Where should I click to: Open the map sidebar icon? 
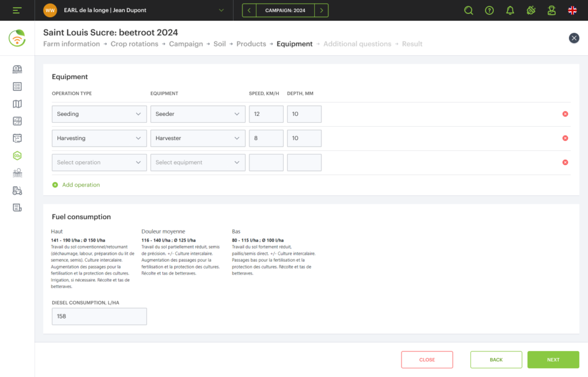[x=17, y=104]
